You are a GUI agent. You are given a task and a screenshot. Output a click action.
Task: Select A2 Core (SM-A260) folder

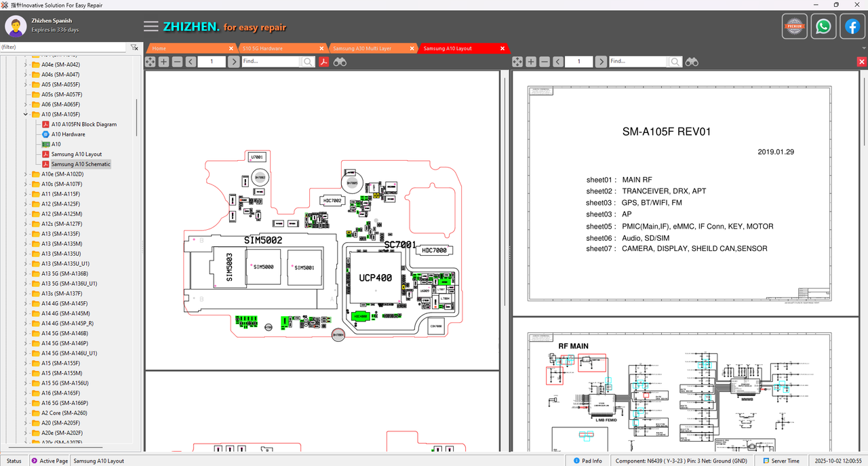point(64,413)
